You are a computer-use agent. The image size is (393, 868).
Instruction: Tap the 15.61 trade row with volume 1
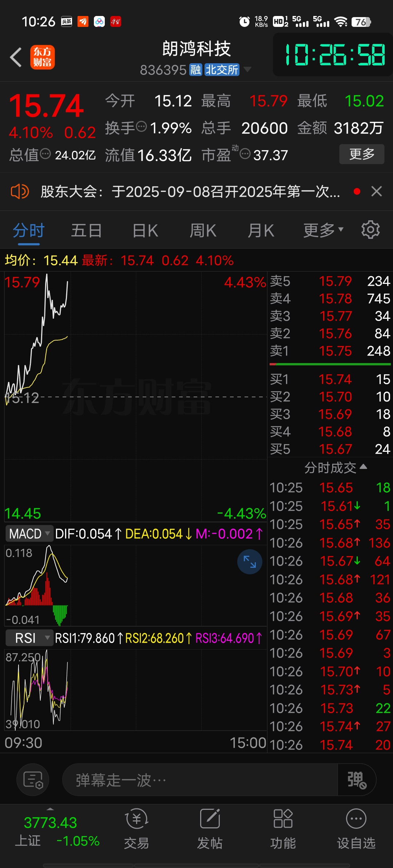(x=330, y=506)
